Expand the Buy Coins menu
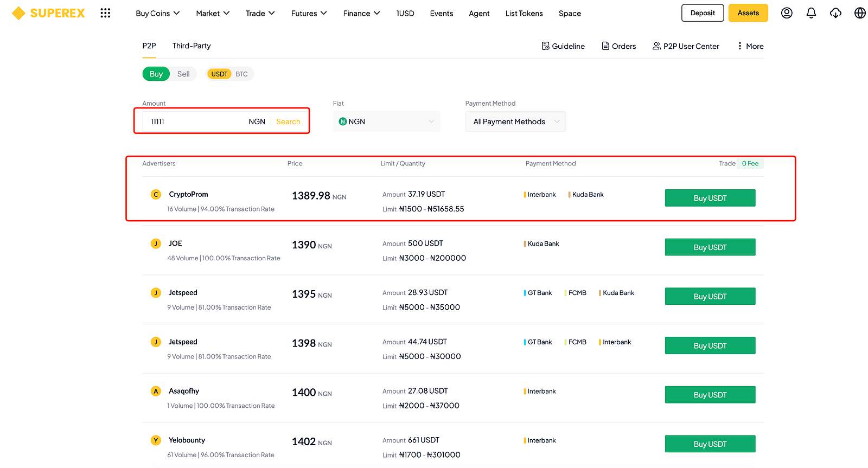The image size is (868, 468). [158, 13]
